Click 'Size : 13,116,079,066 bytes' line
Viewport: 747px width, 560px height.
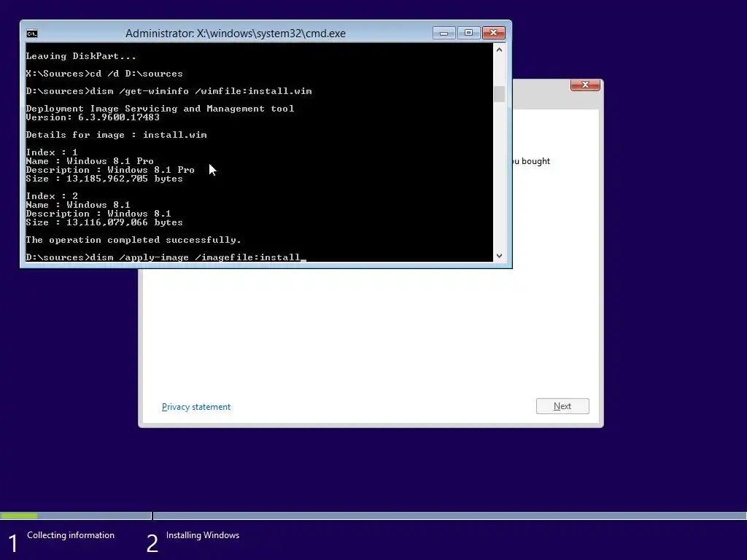click(104, 222)
